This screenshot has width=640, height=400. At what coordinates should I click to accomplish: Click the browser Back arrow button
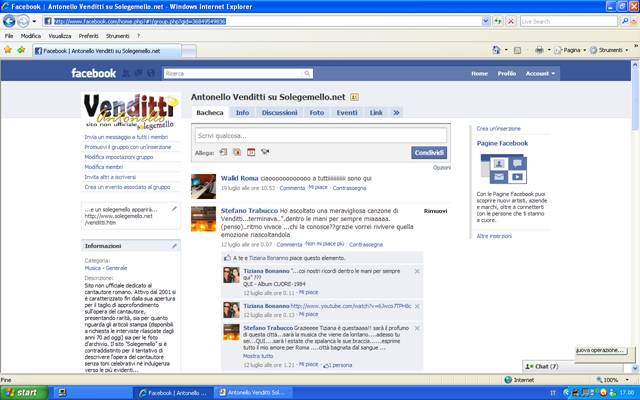pos(9,21)
